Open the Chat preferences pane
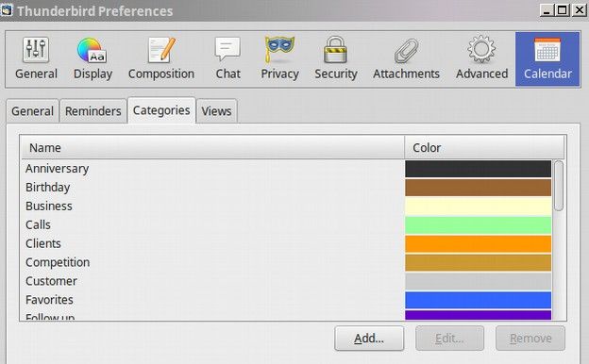 [x=227, y=58]
